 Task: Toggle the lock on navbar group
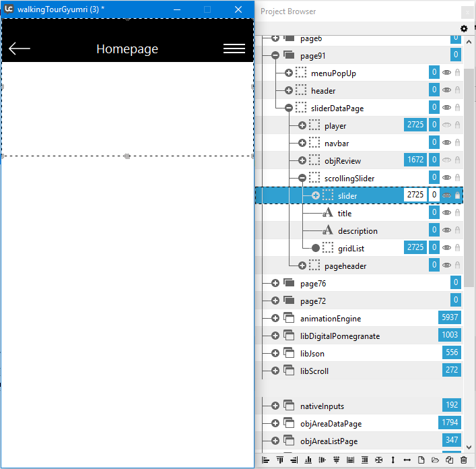click(458, 143)
